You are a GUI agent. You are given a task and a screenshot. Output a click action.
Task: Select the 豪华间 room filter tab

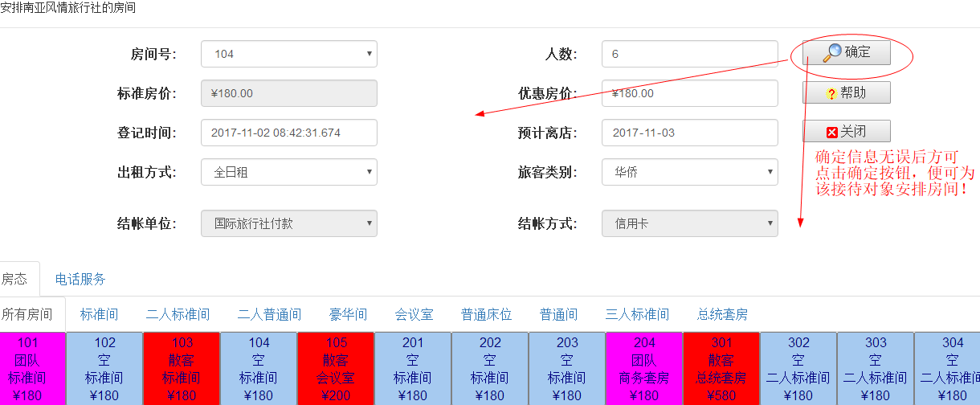349,314
